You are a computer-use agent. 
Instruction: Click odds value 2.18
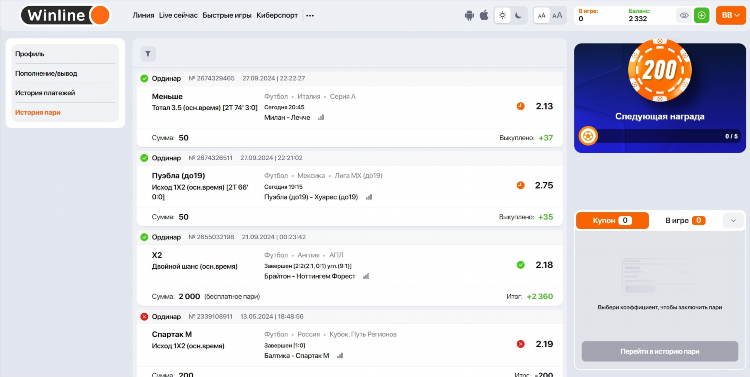[x=544, y=265]
